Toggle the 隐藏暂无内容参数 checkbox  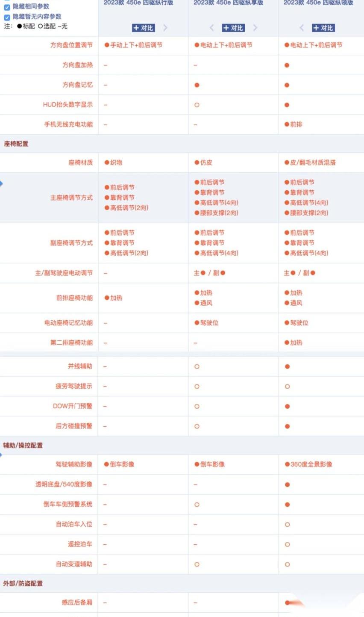pyautogui.click(x=7, y=17)
